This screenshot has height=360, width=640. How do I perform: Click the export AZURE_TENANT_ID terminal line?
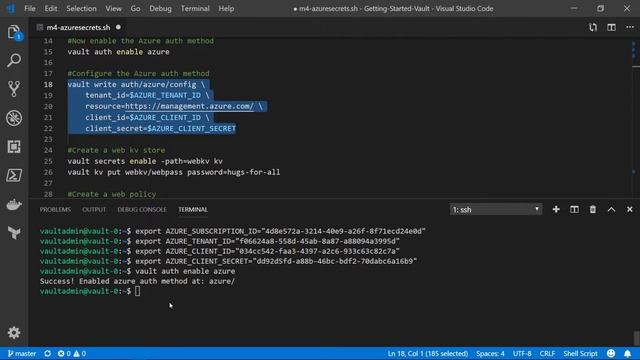pos(220,241)
